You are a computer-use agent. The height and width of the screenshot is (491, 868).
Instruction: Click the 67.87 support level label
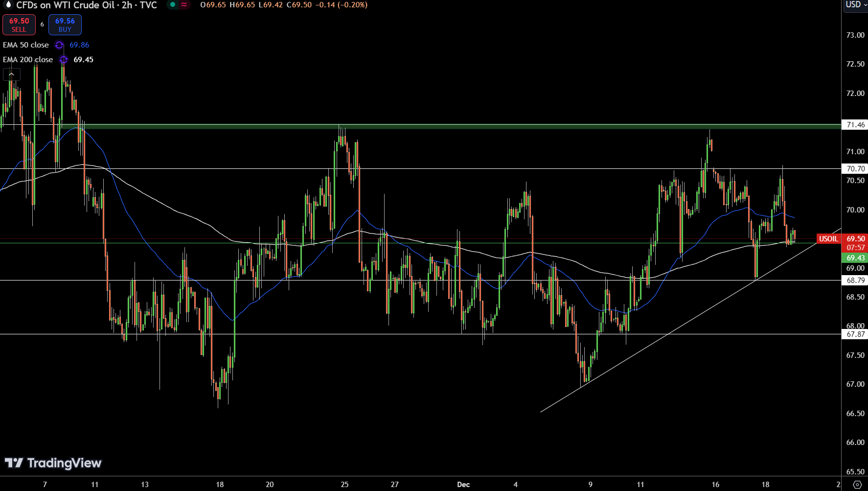[855, 334]
